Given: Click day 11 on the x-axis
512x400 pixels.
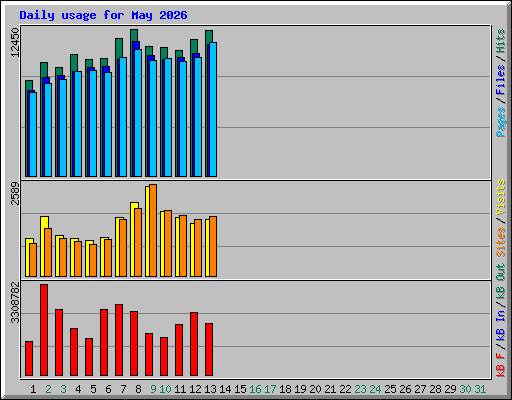Looking at the screenshot, I should point(180,389).
